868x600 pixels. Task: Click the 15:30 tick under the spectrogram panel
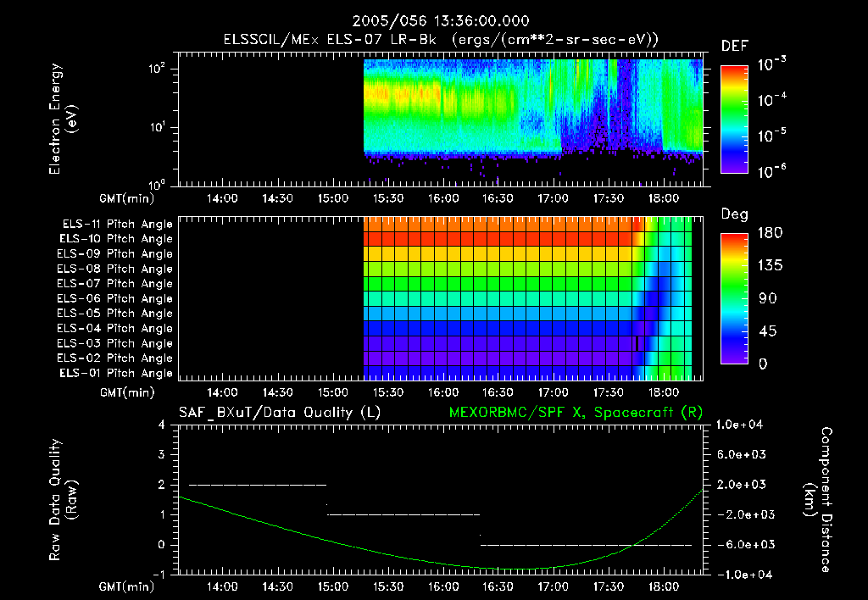tap(388, 198)
